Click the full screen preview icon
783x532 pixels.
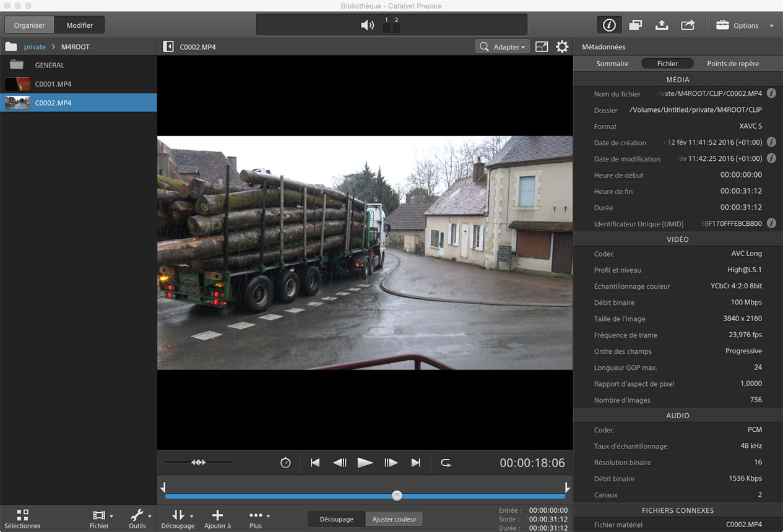pyautogui.click(x=542, y=47)
